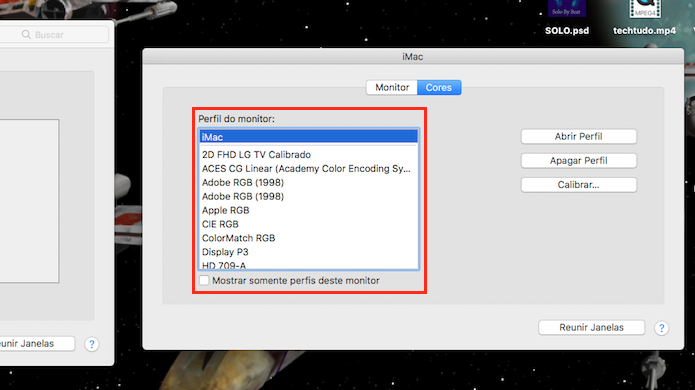This screenshot has width=695, height=390.
Task: Click Reunir Janelas in iMac window
Action: tap(591, 328)
